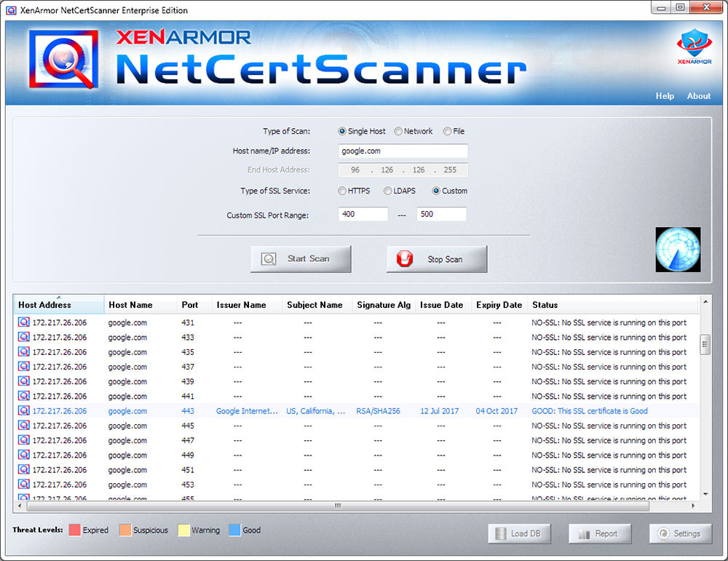The width and height of the screenshot is (728, 561).
Task: Click row icon for port 441
Action: click(24, 396)
